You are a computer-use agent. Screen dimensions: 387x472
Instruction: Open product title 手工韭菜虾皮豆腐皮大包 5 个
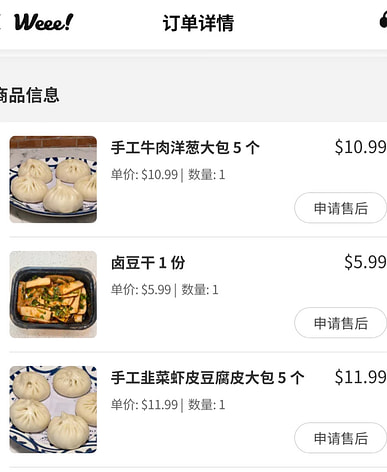207,378
